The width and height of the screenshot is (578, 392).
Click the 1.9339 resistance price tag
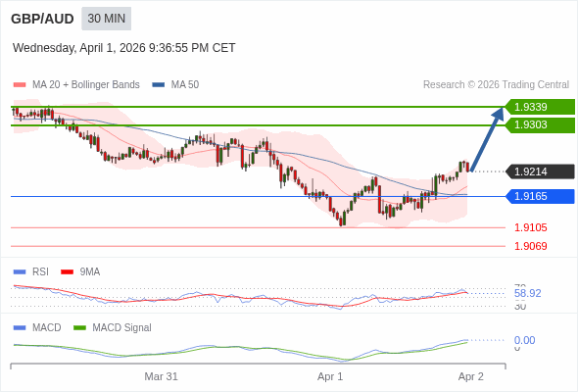pos(540,107)
